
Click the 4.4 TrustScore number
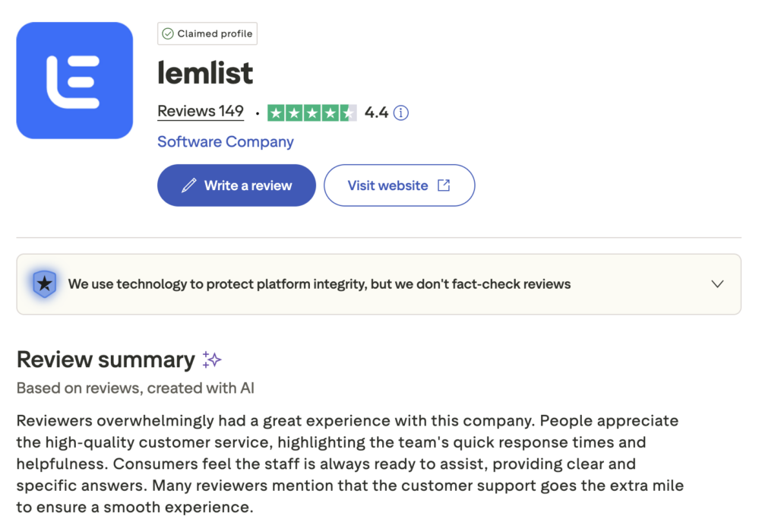click(376, 113)
